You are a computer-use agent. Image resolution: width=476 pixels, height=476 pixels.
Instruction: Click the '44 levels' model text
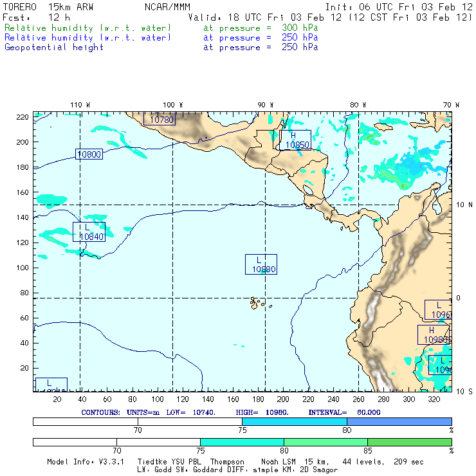pos(363,462)
